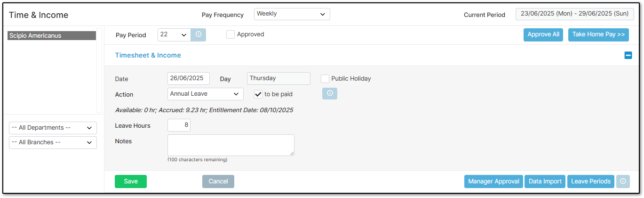Viewport: 644px width, 198px height.
Task: Open the Pay Period 22 dropdown
Action: coord(175,35)
